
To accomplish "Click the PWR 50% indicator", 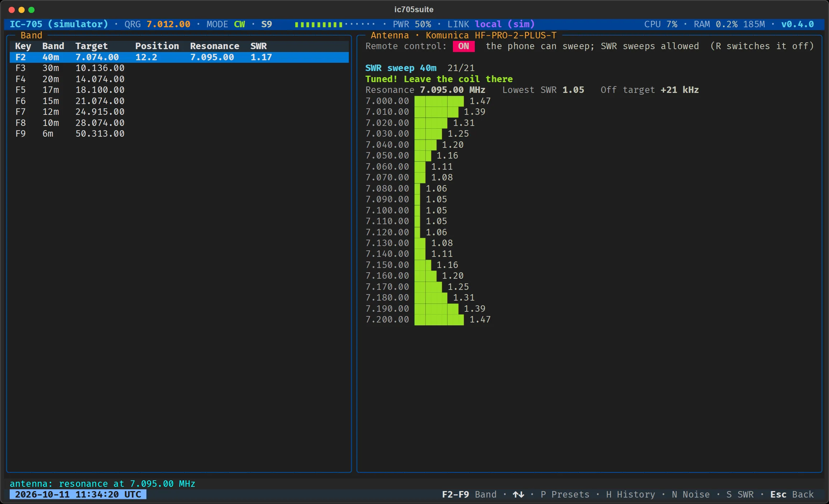I will pyautogui.click(x=412, y=24).
